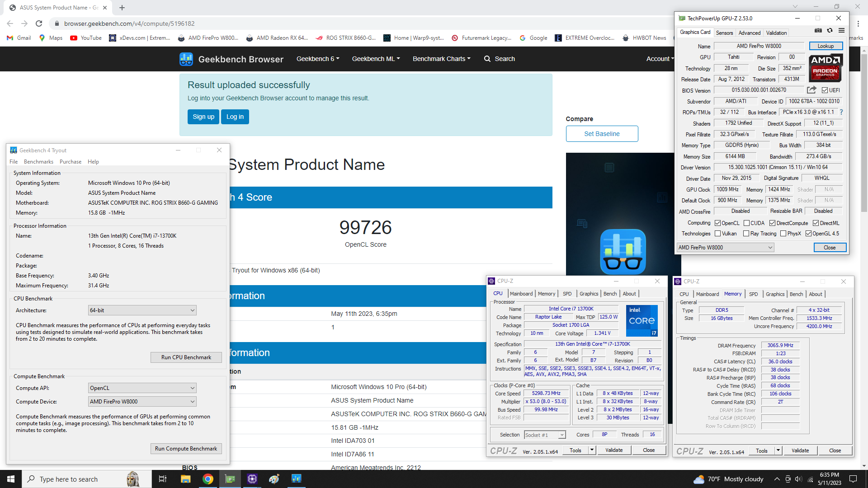Switch to Mainboard tab in CPU-Z CPU window
Image resolution: width=868 pixels, height=488 pixels.
click(x=521, y=294)
